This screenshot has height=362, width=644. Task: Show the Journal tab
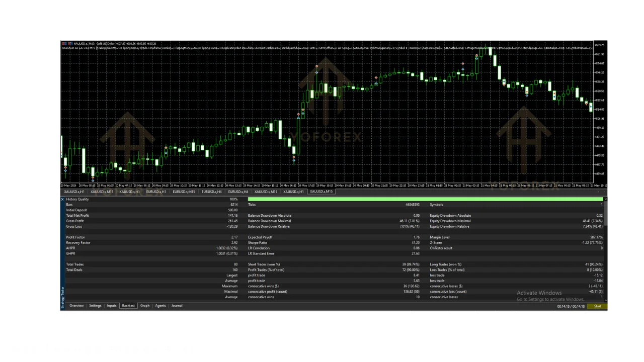point(177,306)
